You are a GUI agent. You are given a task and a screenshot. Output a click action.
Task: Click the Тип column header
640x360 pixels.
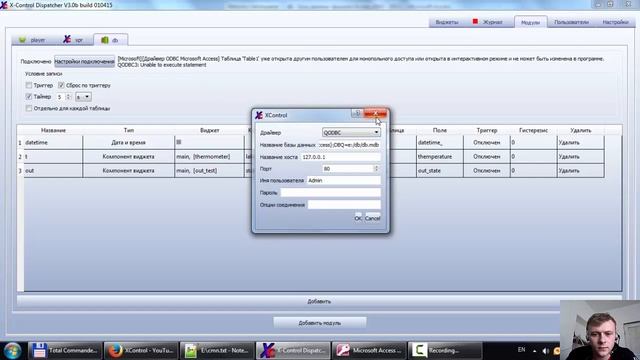129,130
